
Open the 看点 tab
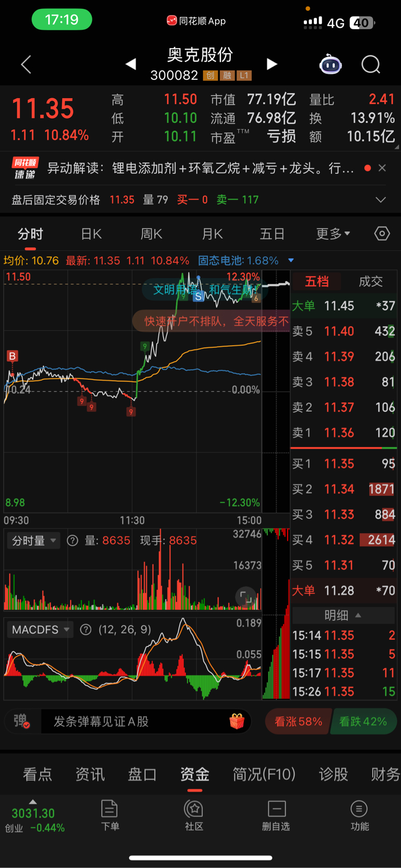pos(38,774)
